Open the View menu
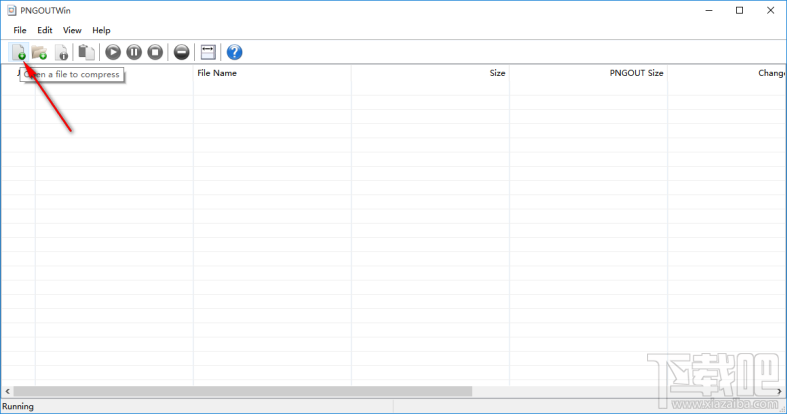 coord(72,30)
